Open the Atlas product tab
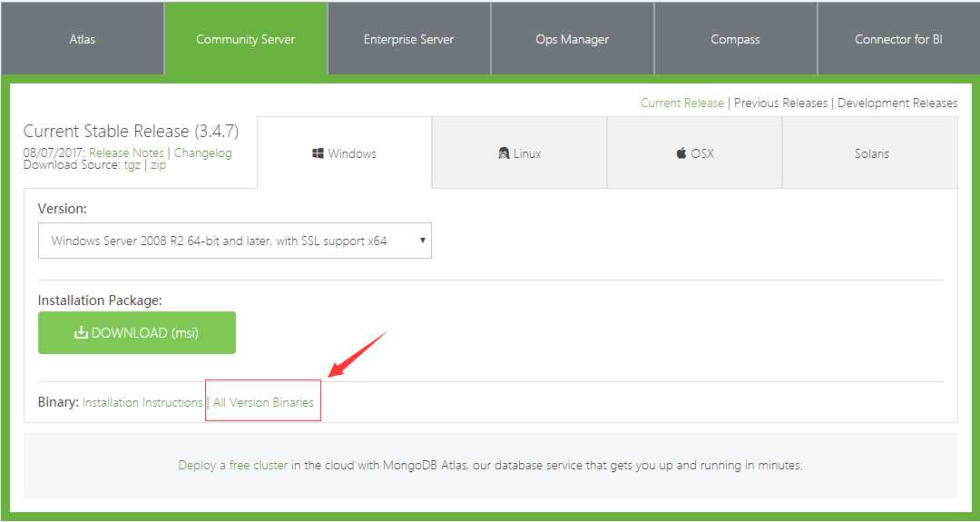This screenshot has height=522, width=980. click(82, 39)
